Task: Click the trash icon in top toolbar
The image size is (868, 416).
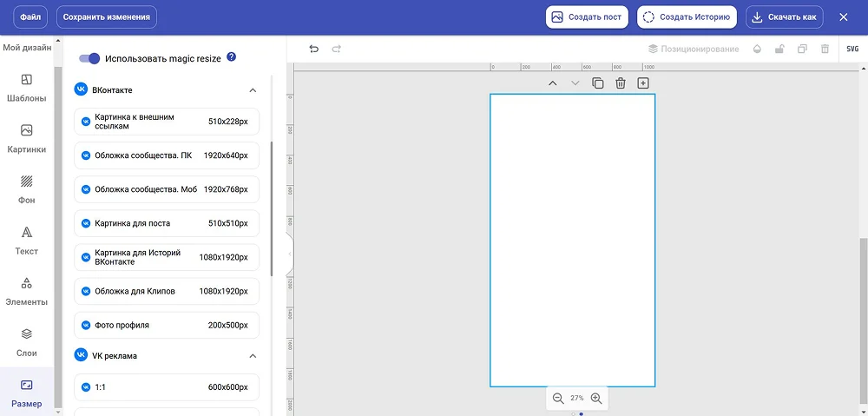Action: click(x=825, y=49)
